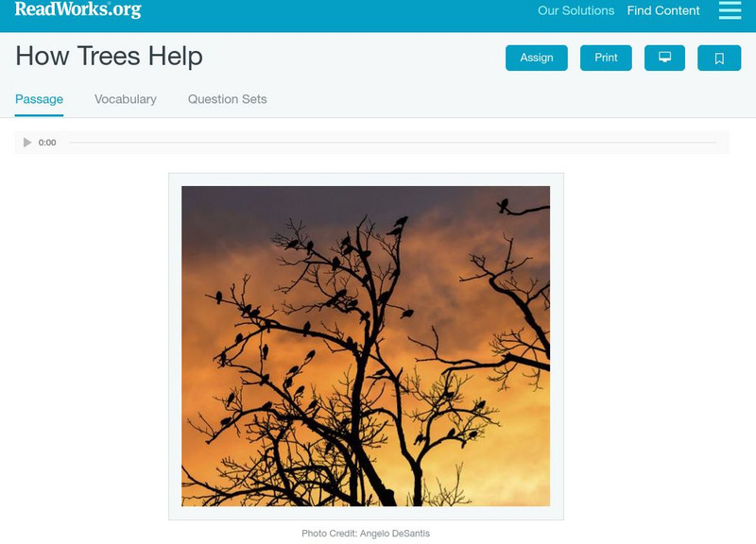756x544 pixels.
Task: Open the Find Content menu
Action: click(663, 10)
